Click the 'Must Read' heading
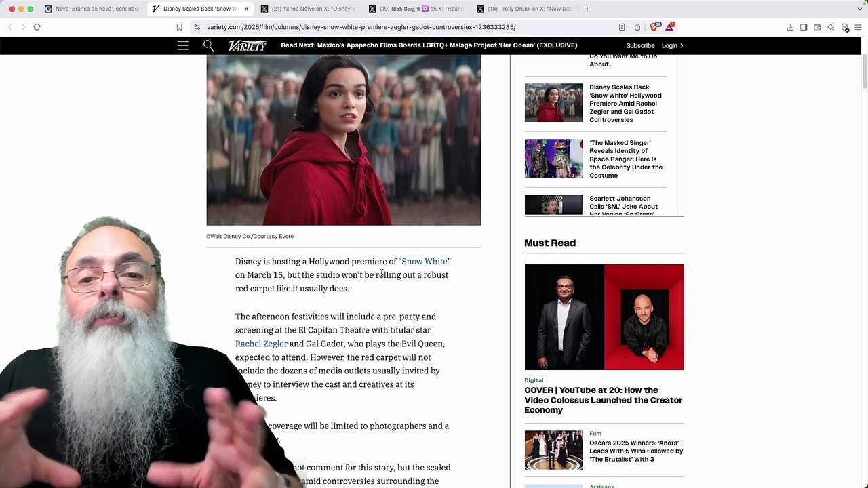 click(550, 243)
